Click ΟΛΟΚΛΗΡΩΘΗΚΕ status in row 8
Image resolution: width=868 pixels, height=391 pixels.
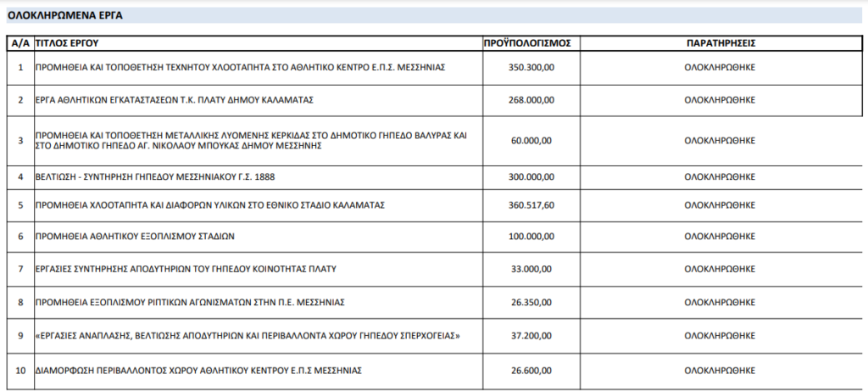(x=720, y=303)
